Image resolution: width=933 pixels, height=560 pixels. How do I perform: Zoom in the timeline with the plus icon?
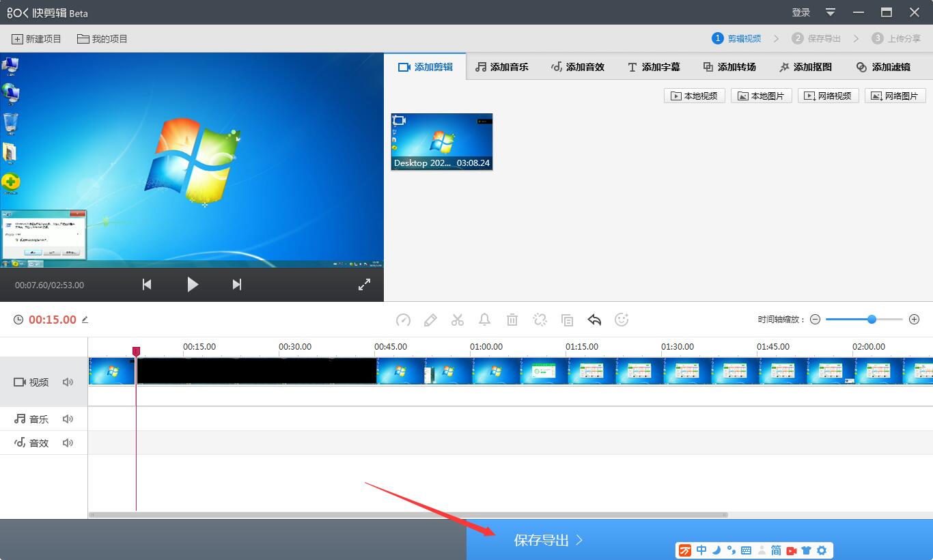pyautogui.click(x=915, y=320)
